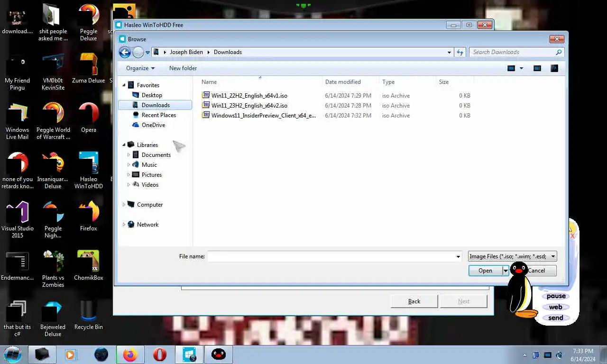Open the File name history dropdown

(458, 256)
